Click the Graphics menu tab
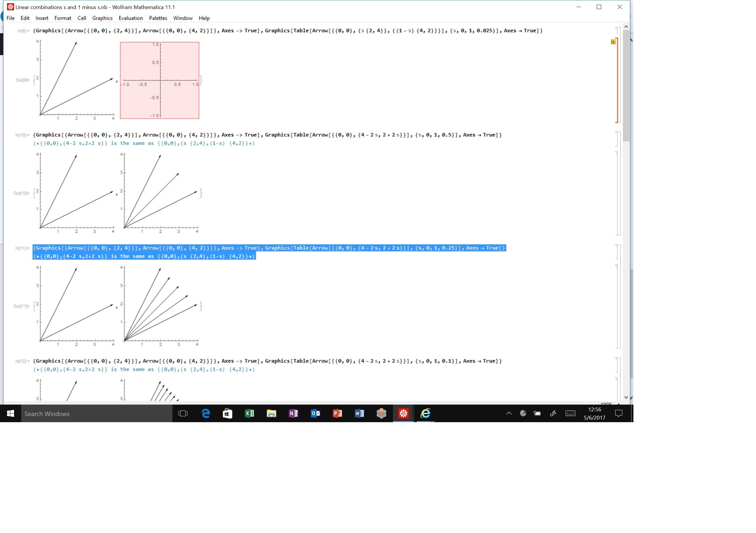Screen dimensions: 756x533 pyautogui.click(x=101, y=18)
